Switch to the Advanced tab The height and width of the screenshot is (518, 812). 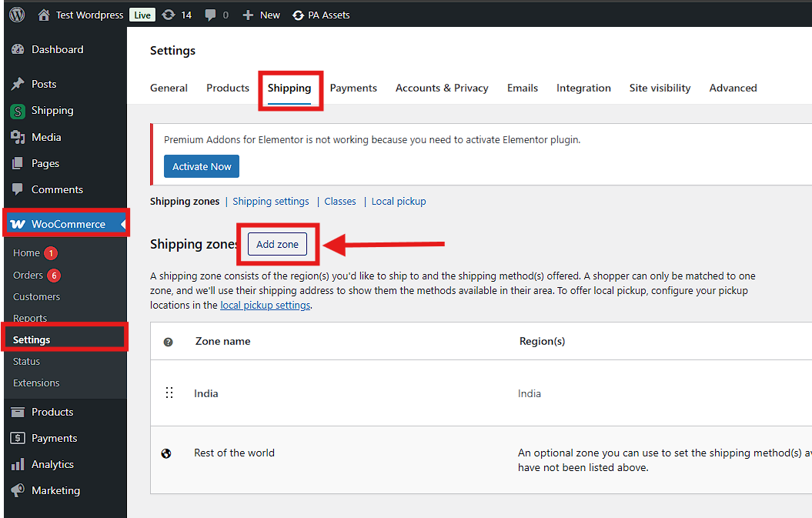pos(733,88)
